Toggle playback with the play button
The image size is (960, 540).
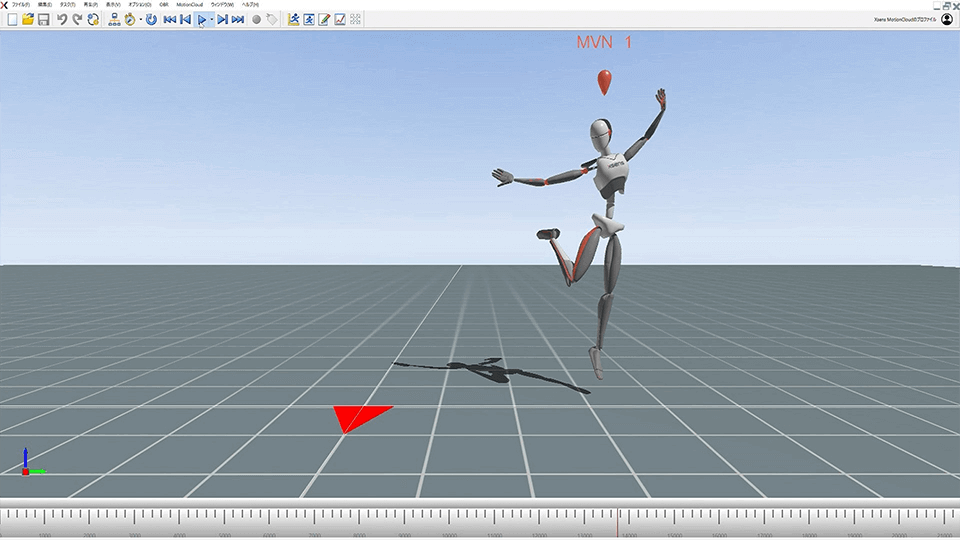point(202,19)
